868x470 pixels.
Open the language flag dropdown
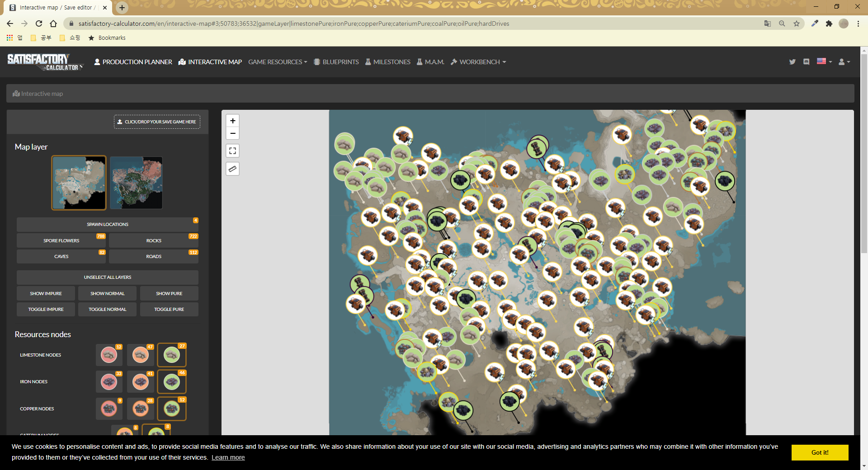[824, 61]
